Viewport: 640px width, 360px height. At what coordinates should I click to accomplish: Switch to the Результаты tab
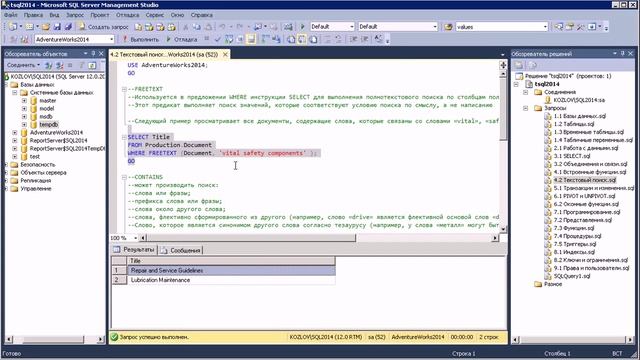[x=134, y=249]
